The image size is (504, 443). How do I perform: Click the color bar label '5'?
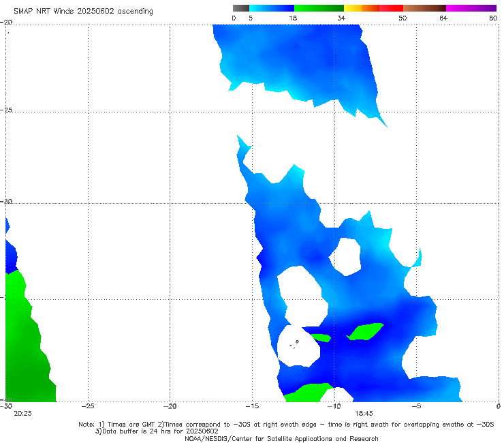(251, 18)
